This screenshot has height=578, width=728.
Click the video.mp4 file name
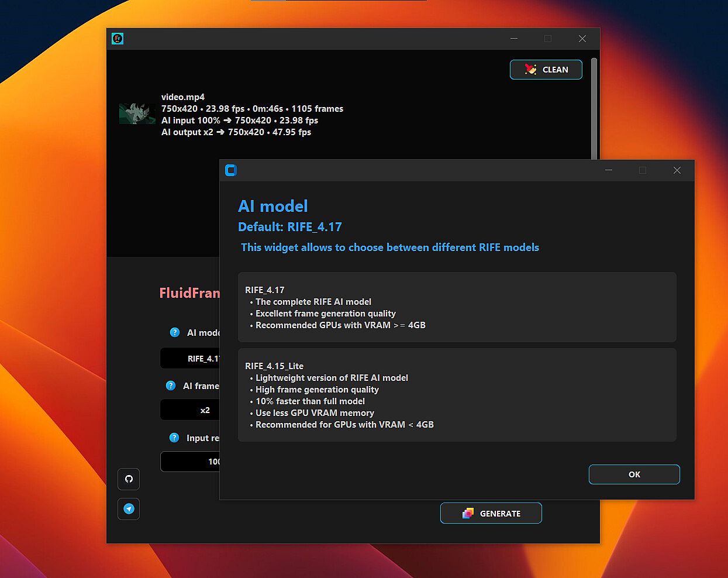point(183,97)
